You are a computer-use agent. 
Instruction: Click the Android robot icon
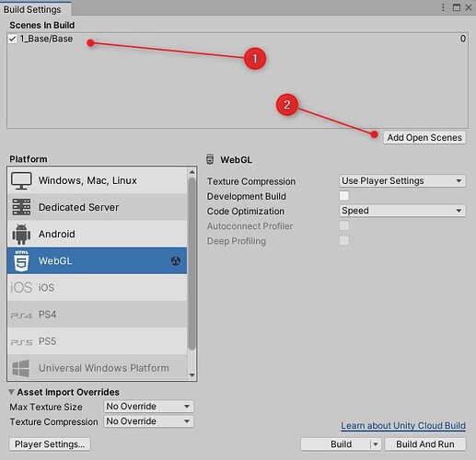point(21,234)
